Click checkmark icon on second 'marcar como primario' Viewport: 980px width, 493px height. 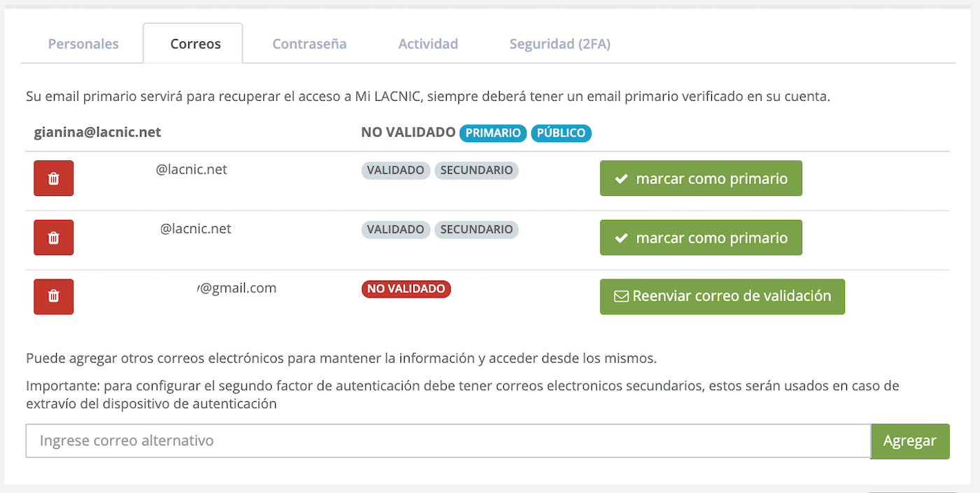pos(621,239)
